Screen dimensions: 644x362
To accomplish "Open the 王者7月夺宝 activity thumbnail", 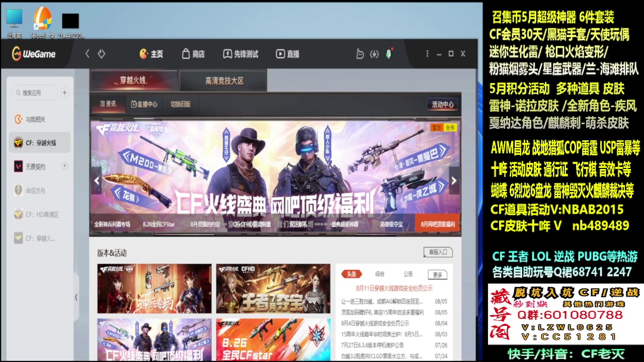I will [x=273, y=289].
